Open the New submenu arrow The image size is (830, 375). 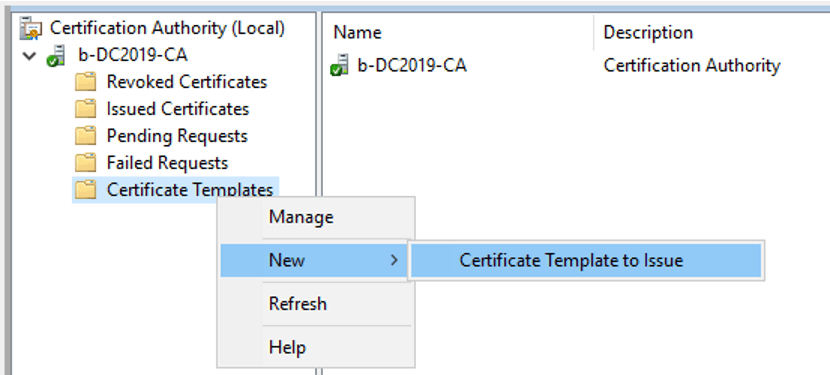click(x=393, y=260)
